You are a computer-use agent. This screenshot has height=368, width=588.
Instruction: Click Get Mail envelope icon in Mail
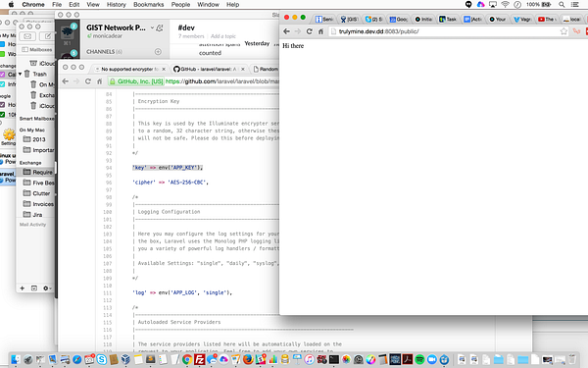pyautogui.click(x=27, y=36)
